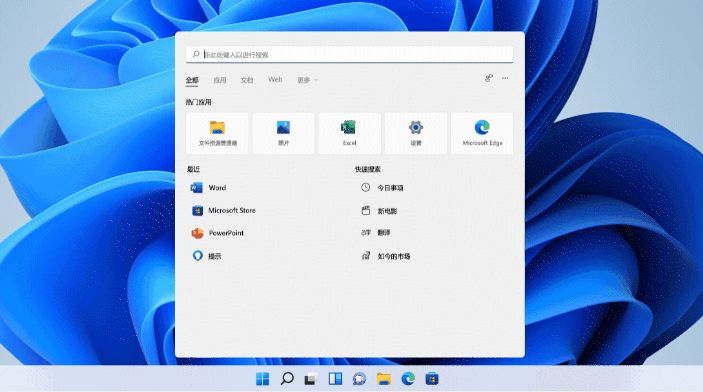The width and height of the screenshot is (703, 392).
Task: Choose the 翻译 (translate) quick search
Action: pos(376,233)
